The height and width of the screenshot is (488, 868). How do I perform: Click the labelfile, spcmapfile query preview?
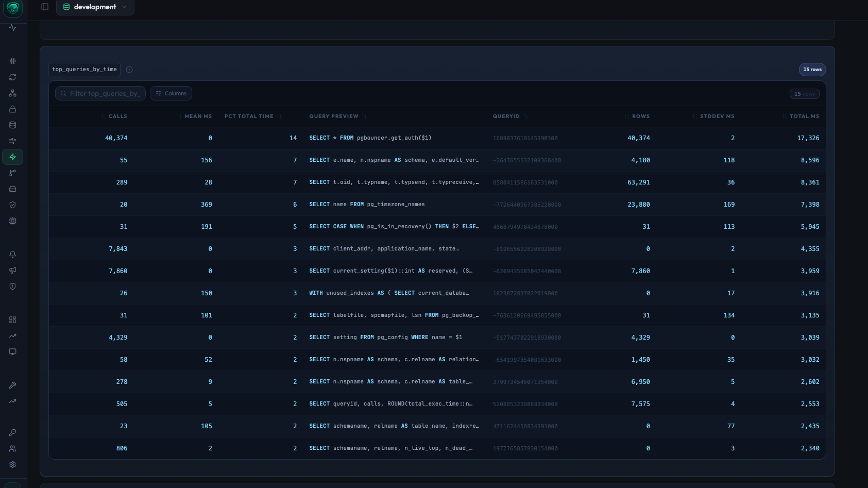click(394, 315)
